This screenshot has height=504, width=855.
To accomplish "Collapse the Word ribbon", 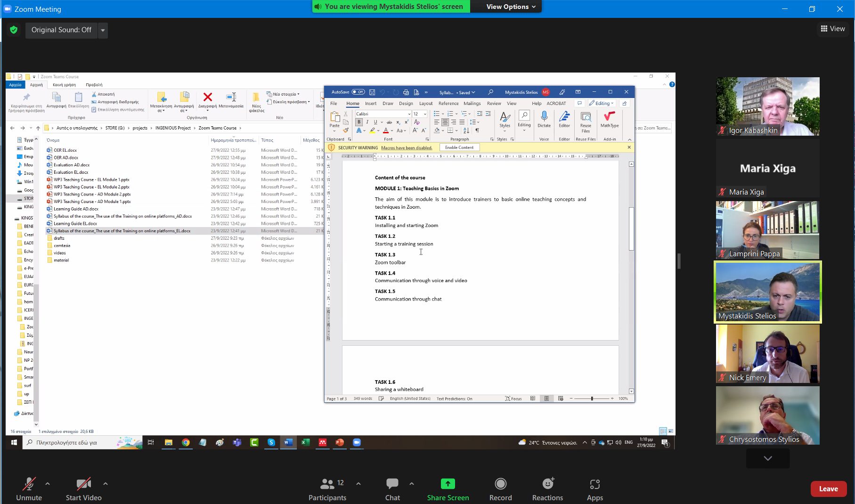I will click(x=629, y=139).
